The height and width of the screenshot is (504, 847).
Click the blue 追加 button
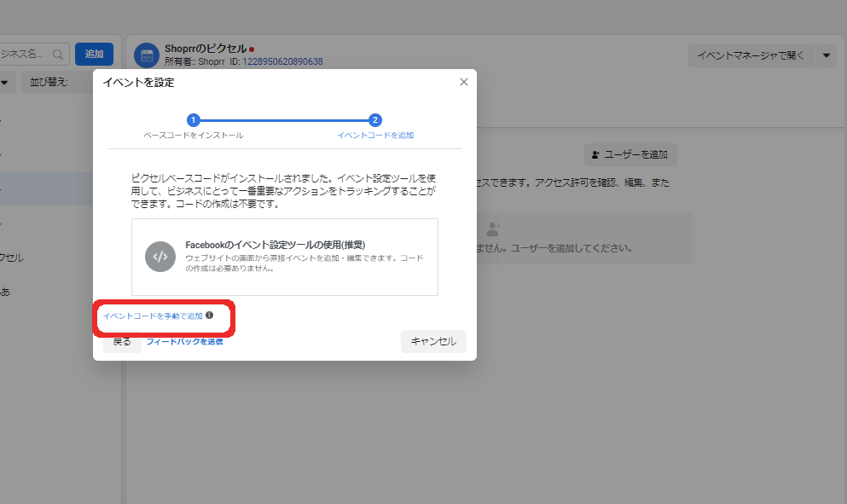94,54
